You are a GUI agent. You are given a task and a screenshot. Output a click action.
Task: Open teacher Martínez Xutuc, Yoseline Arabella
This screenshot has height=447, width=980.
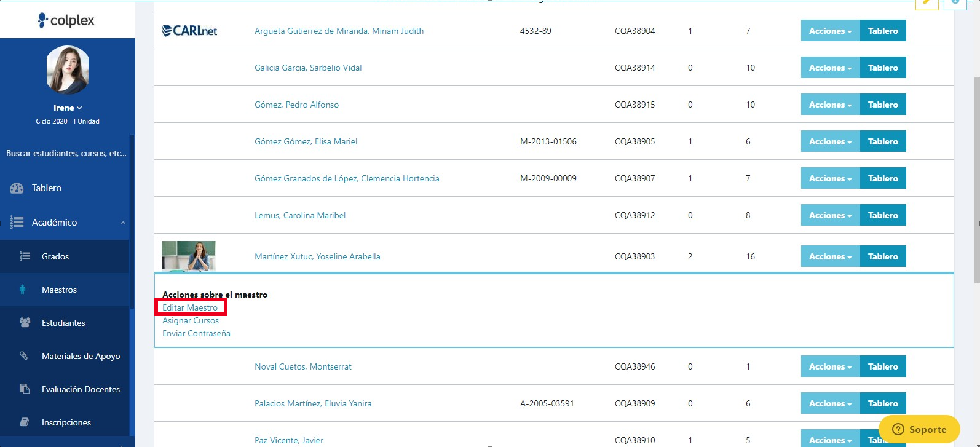click(317, 256)
